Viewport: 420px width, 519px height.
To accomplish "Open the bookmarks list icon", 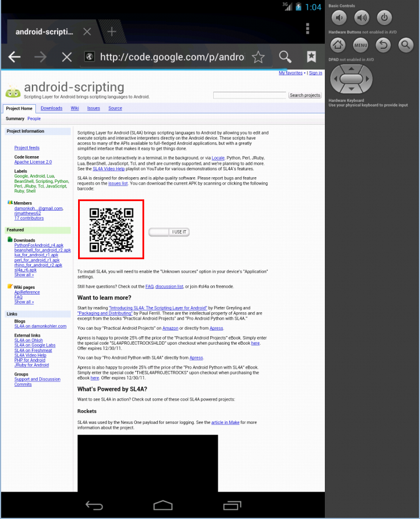I will pyautogui.click(x=311, y=56).
